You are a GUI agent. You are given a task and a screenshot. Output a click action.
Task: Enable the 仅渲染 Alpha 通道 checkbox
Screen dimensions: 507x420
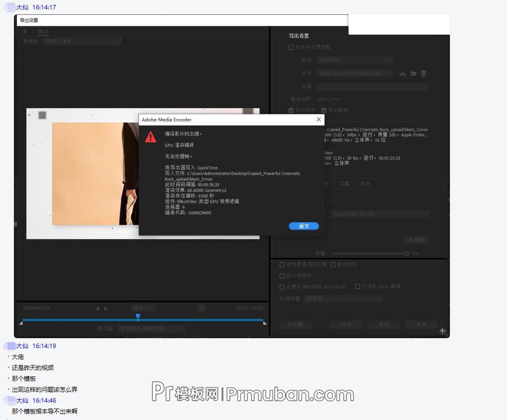coord(358,287)
